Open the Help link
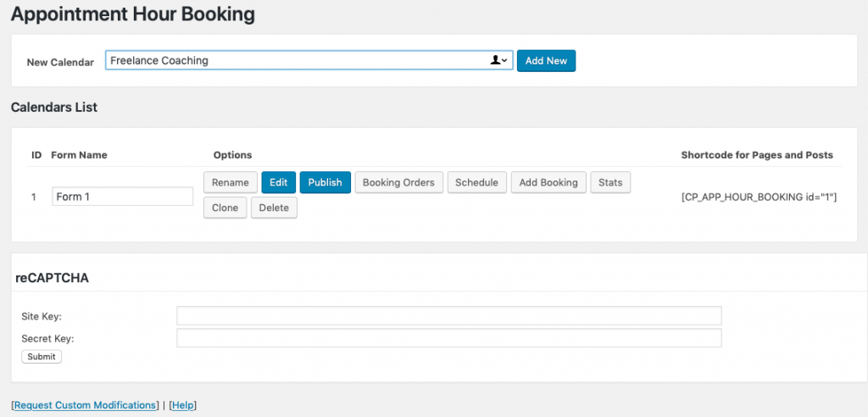 [182, 405]
